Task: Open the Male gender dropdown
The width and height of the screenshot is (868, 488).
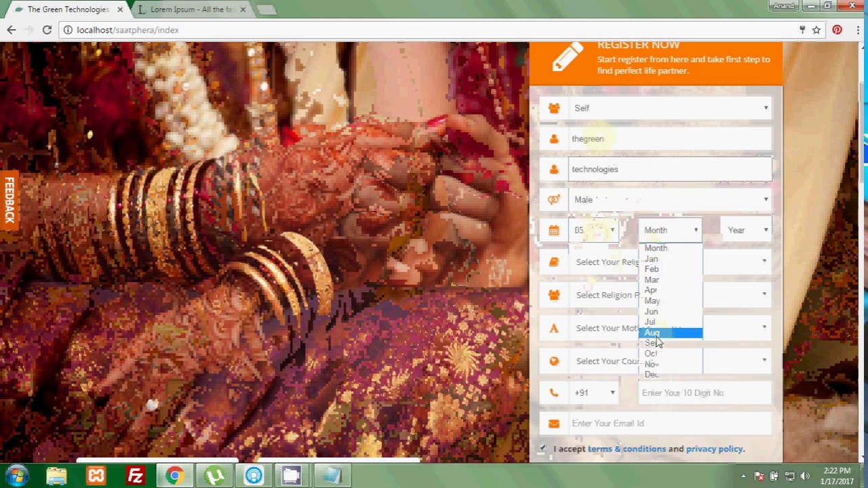Action: [x=671, y=200]
